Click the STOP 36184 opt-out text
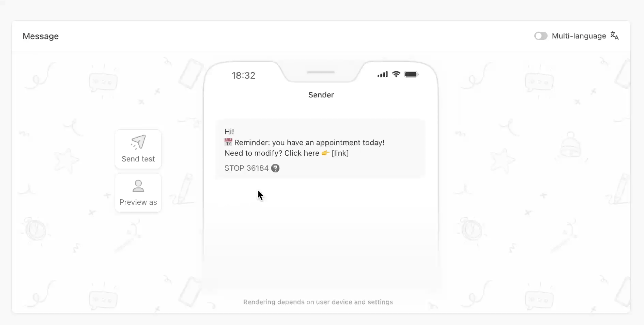 pos(246,168)
